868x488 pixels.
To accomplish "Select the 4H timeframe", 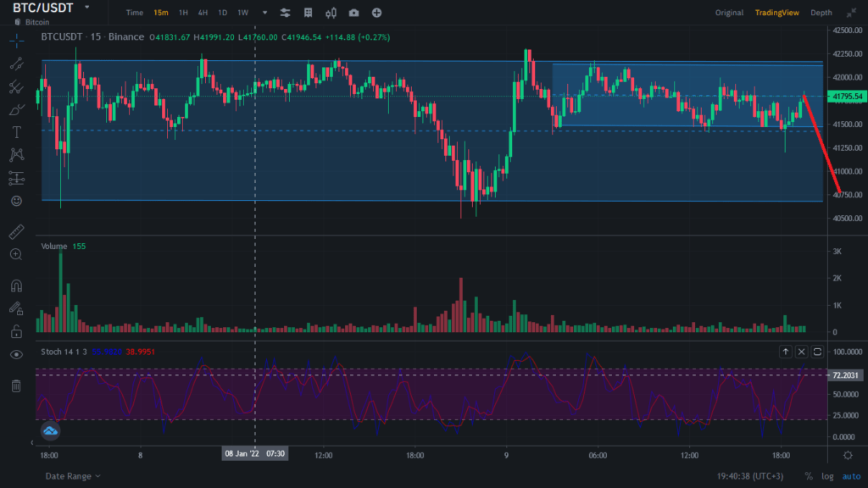I will (203, 13).
